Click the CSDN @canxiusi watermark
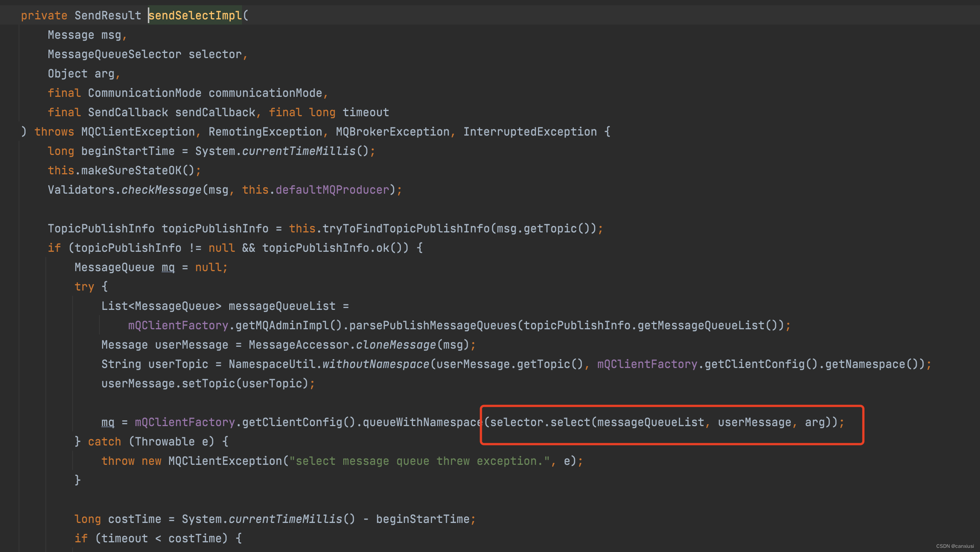 pos(955,546)
